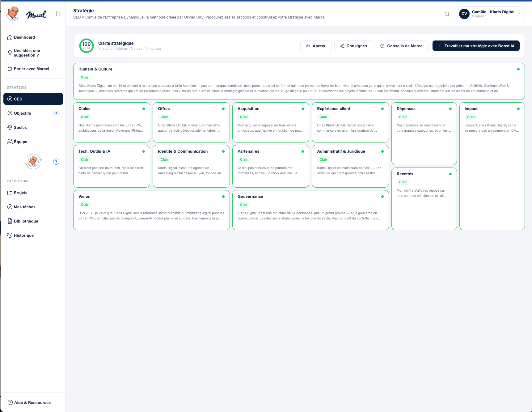Click the 100/100 clarity progress ring
Image resolution: width=532 pixels, height=412 pixels.
(x=87, y=46)
